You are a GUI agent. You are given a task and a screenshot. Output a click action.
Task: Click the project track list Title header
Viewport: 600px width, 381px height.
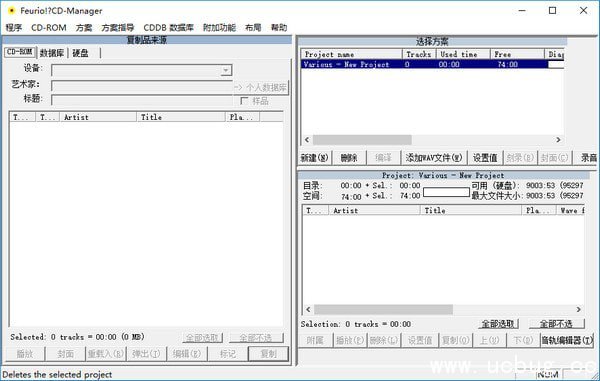point(471,210)
